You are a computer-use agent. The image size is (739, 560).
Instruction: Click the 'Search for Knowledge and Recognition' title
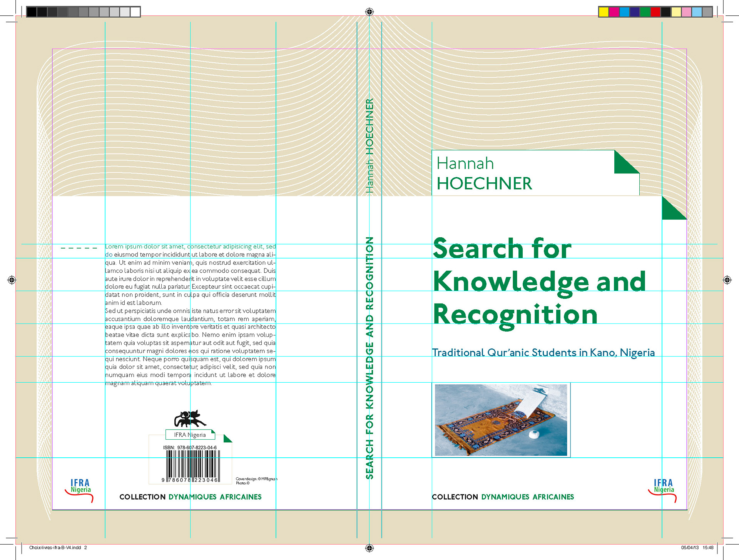539,282
